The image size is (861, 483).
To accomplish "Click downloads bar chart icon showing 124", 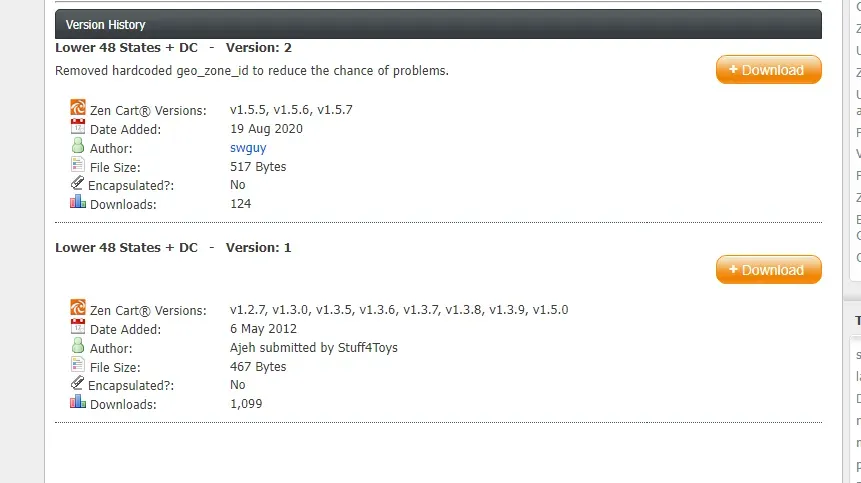I will click(x=78, y=201).
